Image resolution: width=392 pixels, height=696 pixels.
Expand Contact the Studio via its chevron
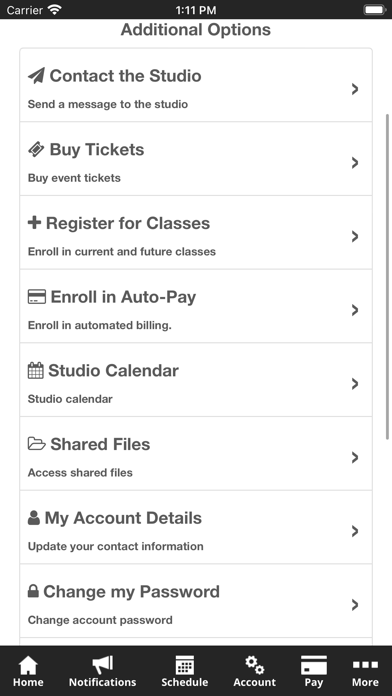(355, 89)
